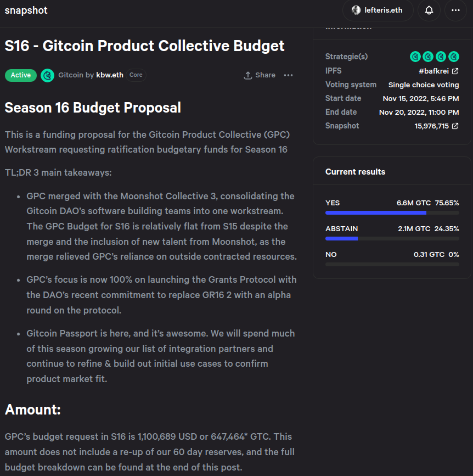
Task: Click the YES result progress bar
Action: coord(392,213)
